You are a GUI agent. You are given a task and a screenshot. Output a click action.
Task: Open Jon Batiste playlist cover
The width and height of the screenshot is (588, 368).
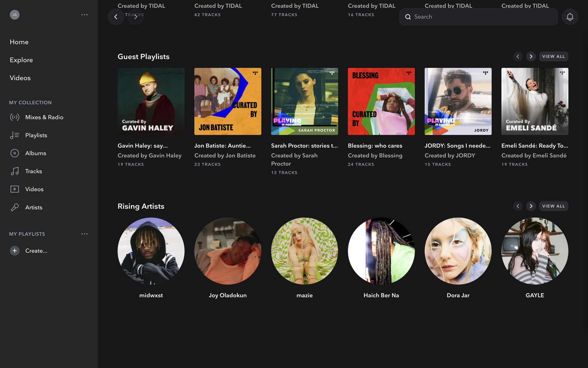click(228, 101)
